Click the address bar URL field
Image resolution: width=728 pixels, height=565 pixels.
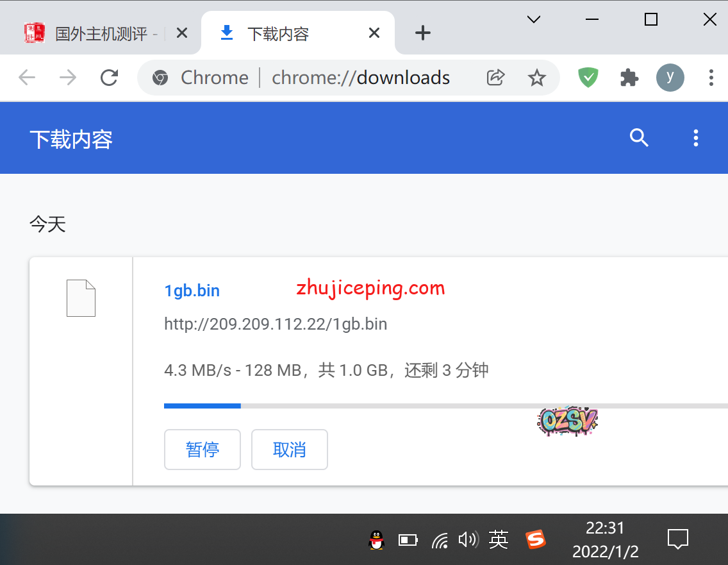[360, 78]
